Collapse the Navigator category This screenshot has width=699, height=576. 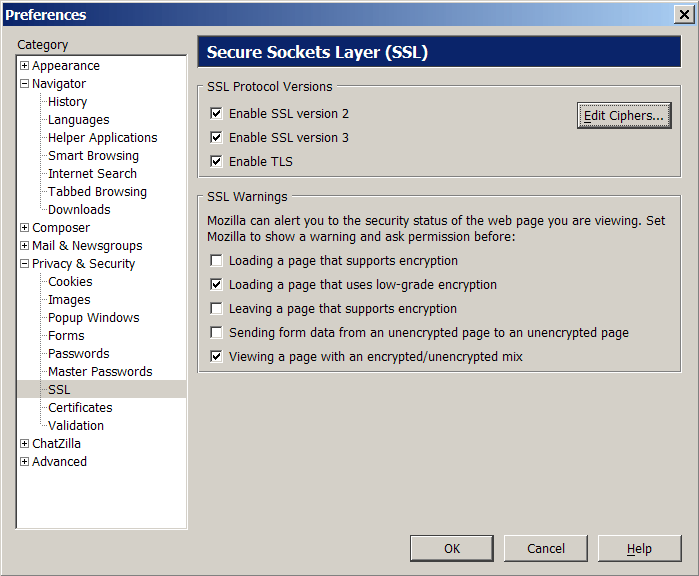(25, 83)
